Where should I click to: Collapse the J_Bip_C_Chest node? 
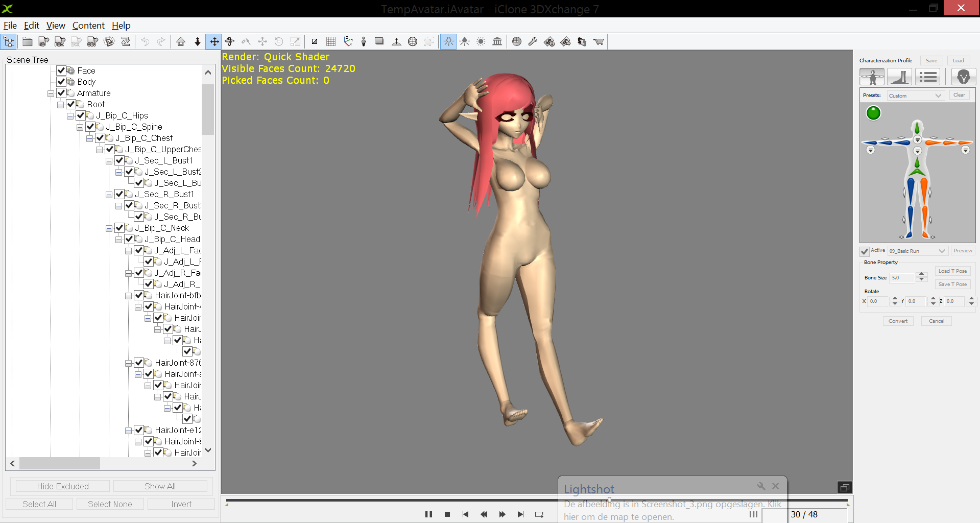[x=89, y=138]
